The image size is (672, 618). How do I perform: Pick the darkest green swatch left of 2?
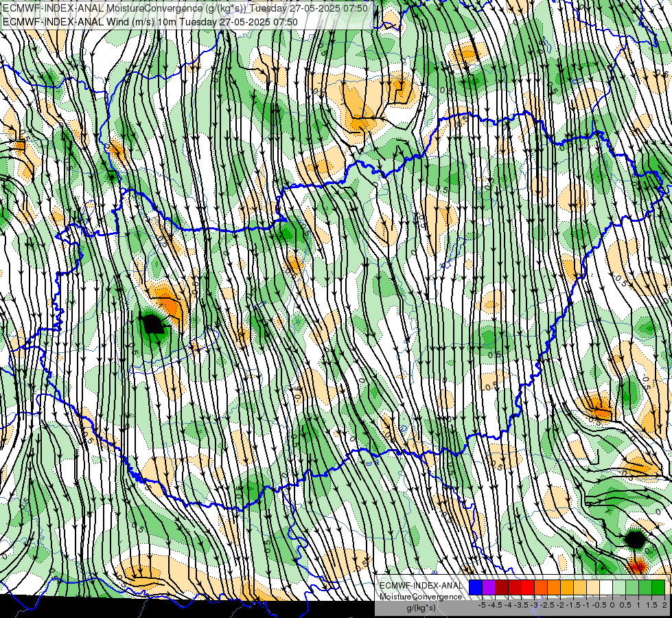(x=658, y=588)
